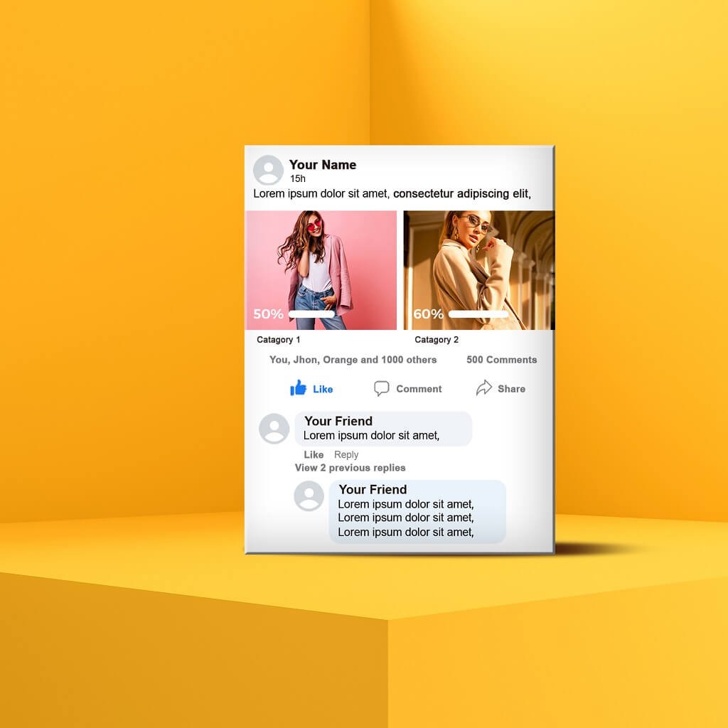
Task: Expand View 2 previous replies
Action: point(350,468)
